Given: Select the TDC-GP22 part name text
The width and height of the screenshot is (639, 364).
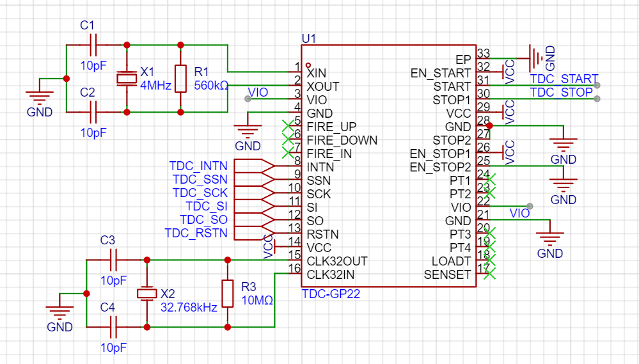Looking at the screenshot, I should pyautogui.click(x=331, y=294).
